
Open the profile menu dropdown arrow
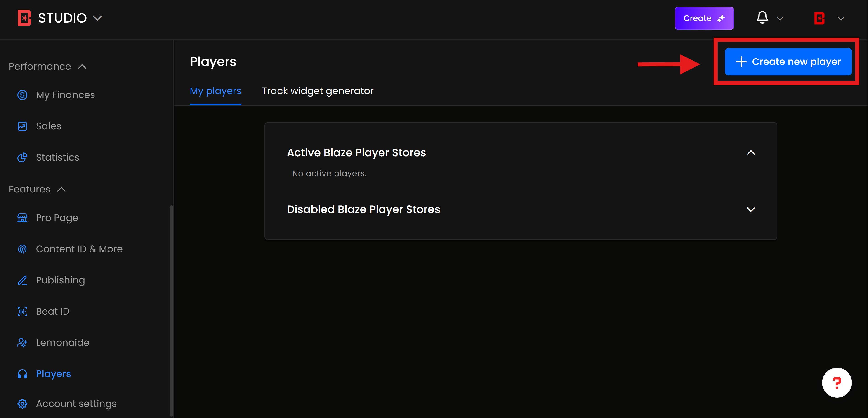click(x=841, y=19)
